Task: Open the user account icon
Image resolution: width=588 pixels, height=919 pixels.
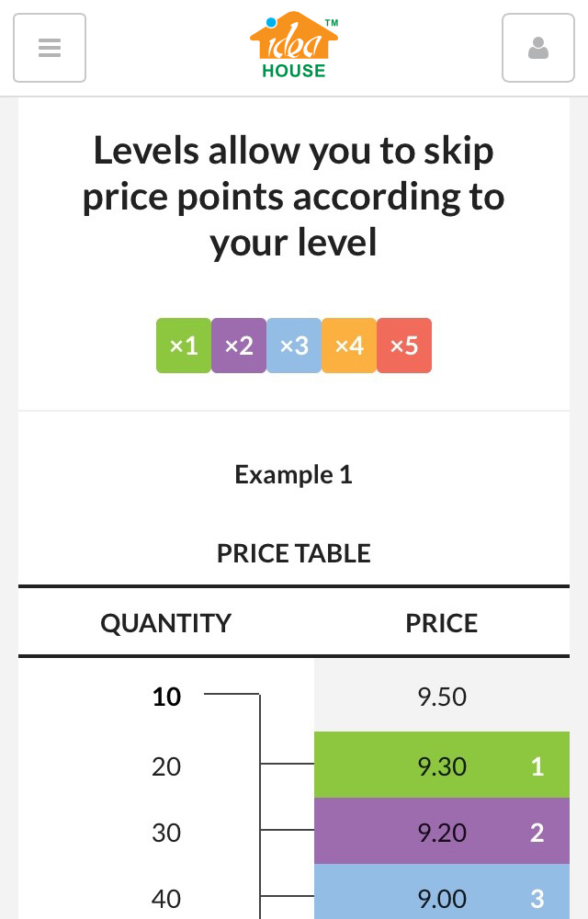Action: (x=537, y=48)
